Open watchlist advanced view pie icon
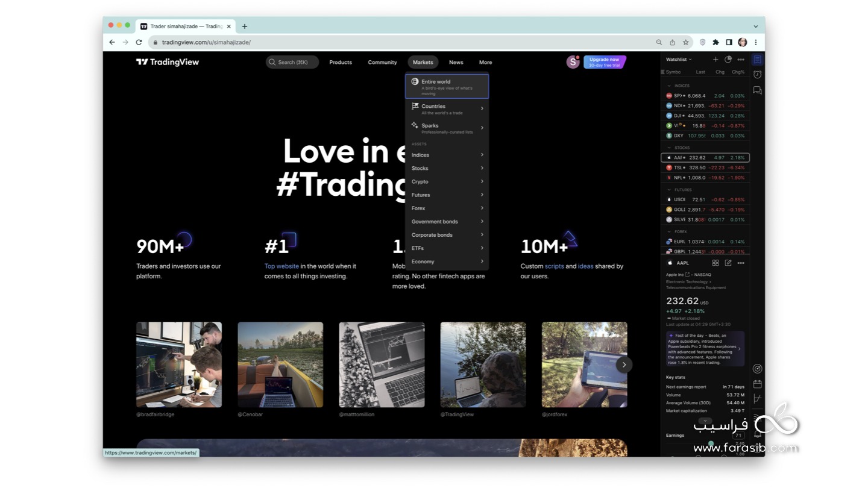Viewport: 868px width, 488px height. tap(728, 60)
